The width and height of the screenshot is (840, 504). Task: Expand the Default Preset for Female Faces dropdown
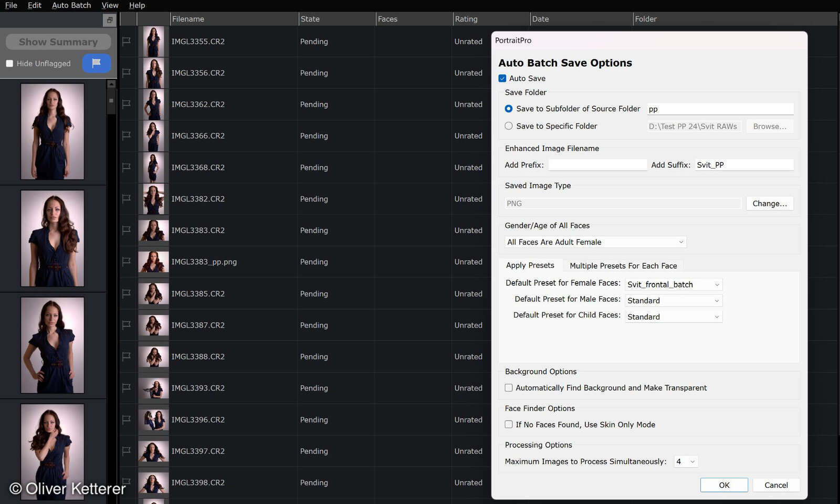point(674,285)
